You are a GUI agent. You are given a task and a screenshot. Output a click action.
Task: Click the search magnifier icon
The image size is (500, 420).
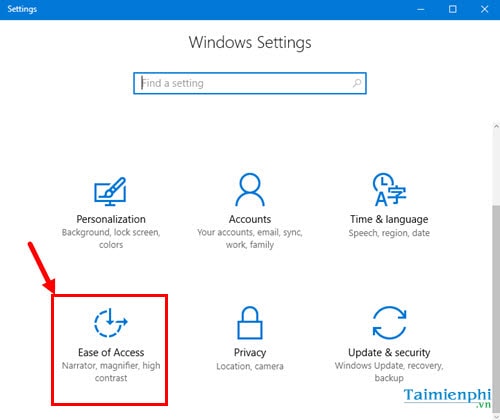(357, 83)
